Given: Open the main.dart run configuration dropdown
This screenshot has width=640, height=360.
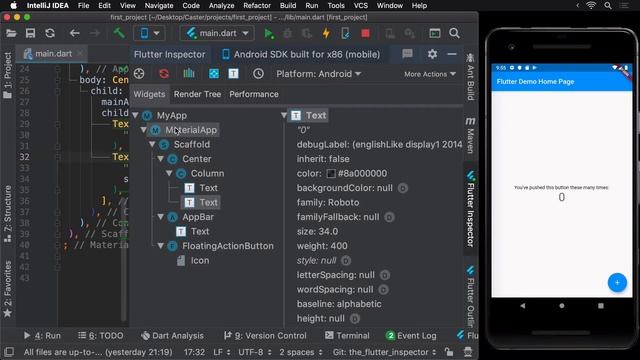Looking at the screenshot, I should tap(217, 33).
